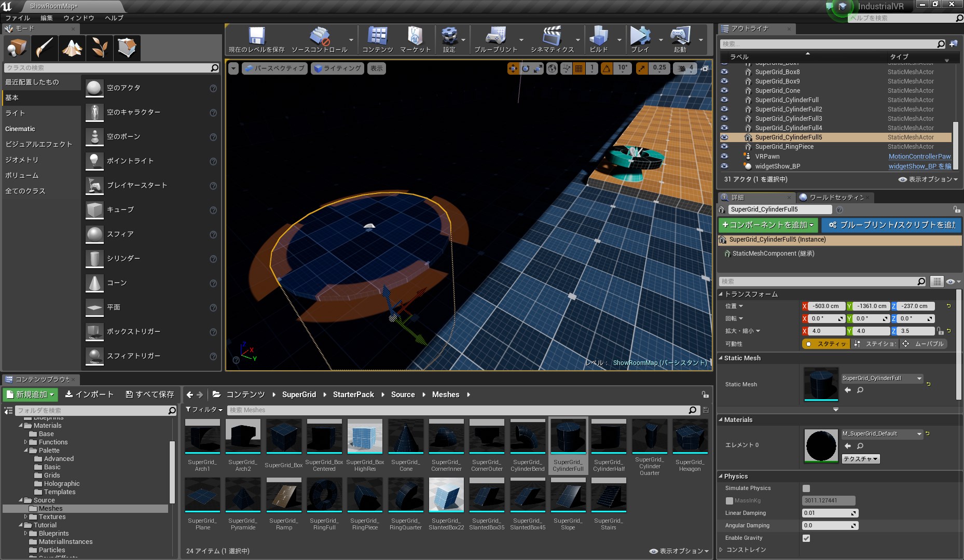This screenshot has height=560, width=964.
Task: Toggle rotation snapping triangle icon
Action: pos(607,68)
